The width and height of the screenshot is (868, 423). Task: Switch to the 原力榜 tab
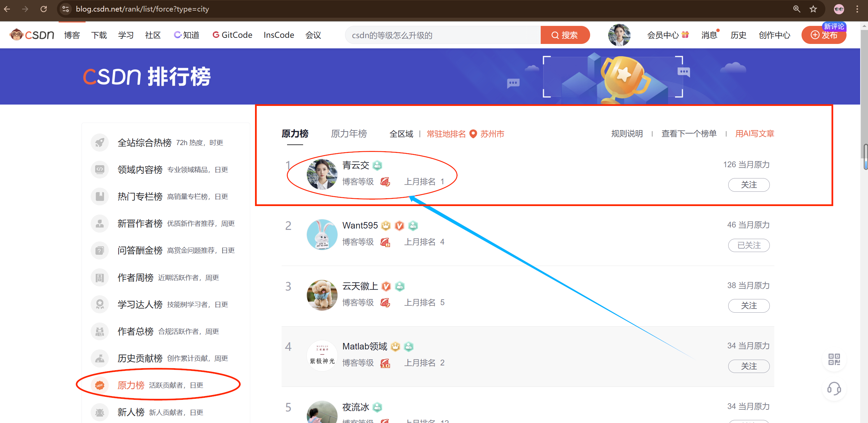point(295,134)
